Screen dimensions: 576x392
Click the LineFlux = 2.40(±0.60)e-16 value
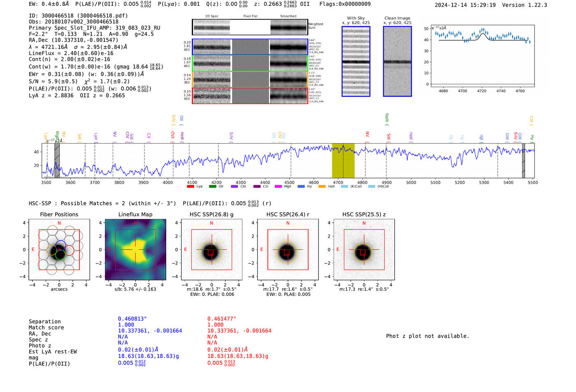(71, 53)
